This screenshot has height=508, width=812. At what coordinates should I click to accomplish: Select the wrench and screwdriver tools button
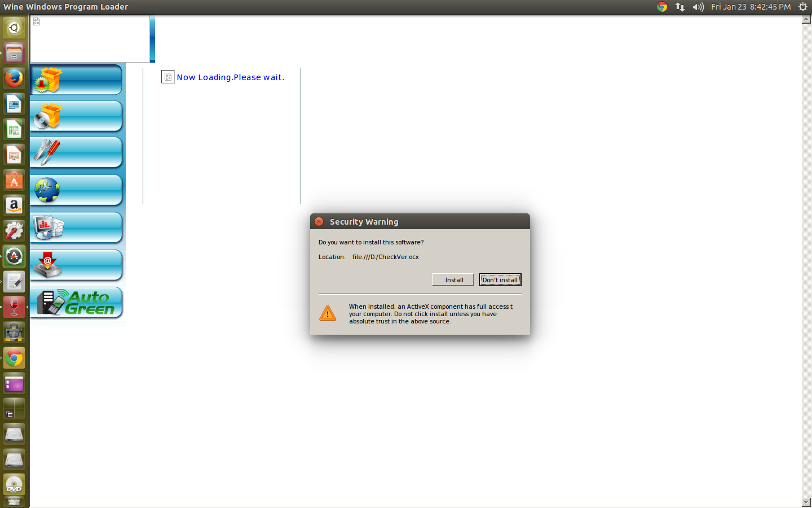pos(76,153)
